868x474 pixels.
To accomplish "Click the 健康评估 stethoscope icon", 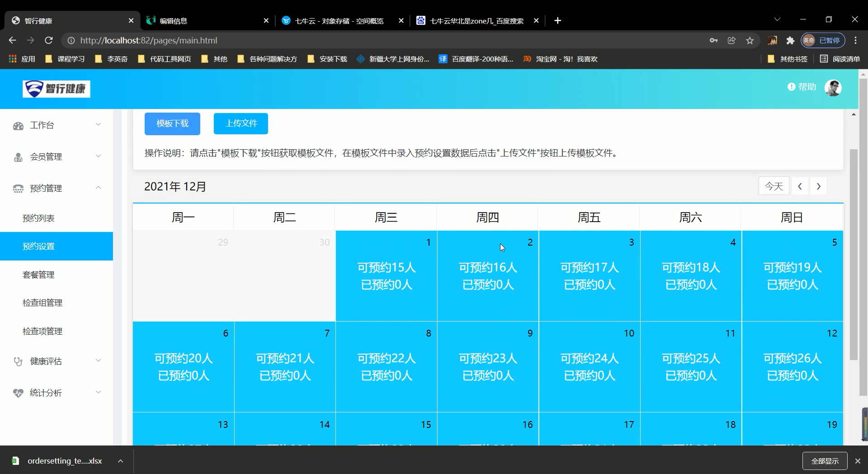I will (18, 361).
